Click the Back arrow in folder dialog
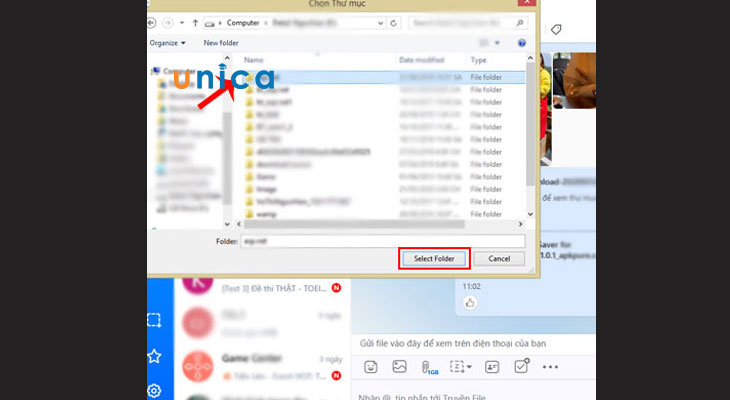730x400 pixels. (x=151, y=23)
